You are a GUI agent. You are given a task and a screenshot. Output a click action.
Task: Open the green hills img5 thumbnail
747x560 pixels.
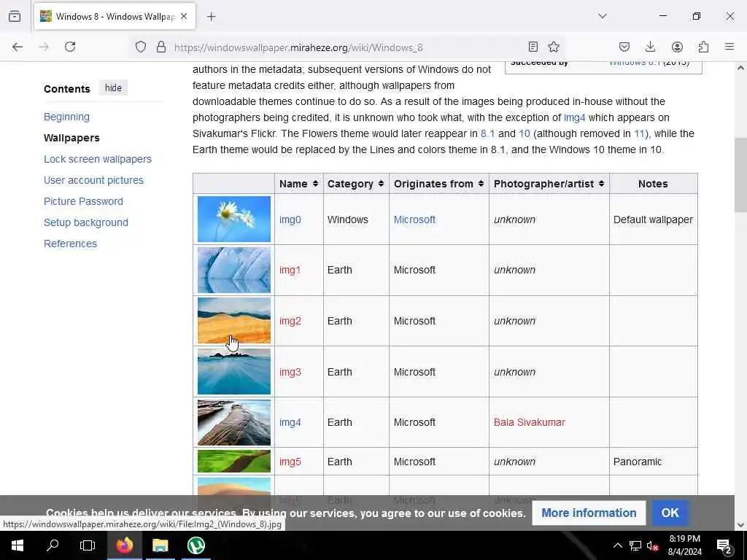[234, 462]
